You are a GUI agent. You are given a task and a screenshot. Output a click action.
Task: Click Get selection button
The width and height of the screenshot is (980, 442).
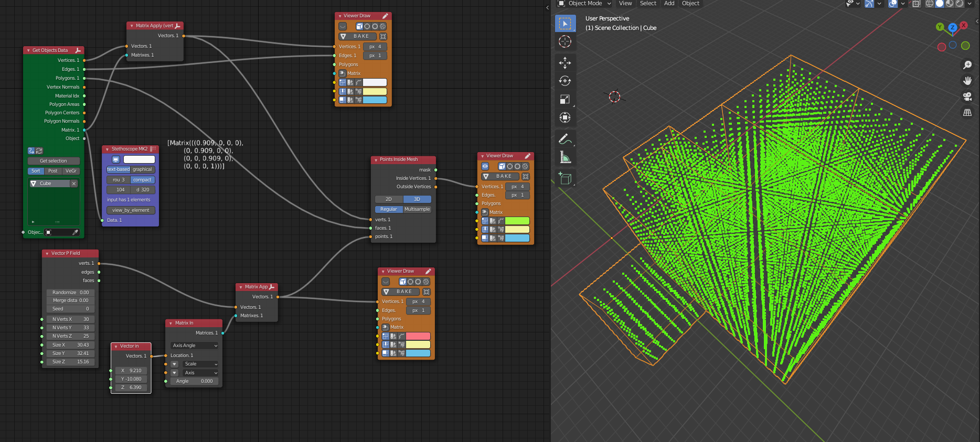(54, 161)
